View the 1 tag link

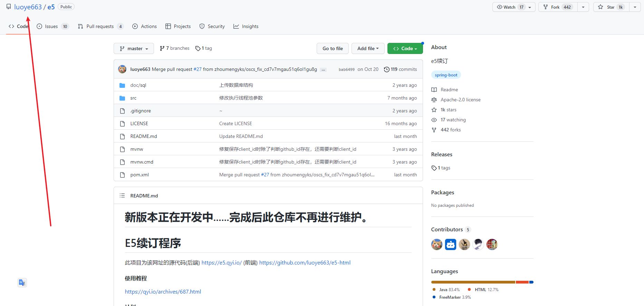coord(204,48)
